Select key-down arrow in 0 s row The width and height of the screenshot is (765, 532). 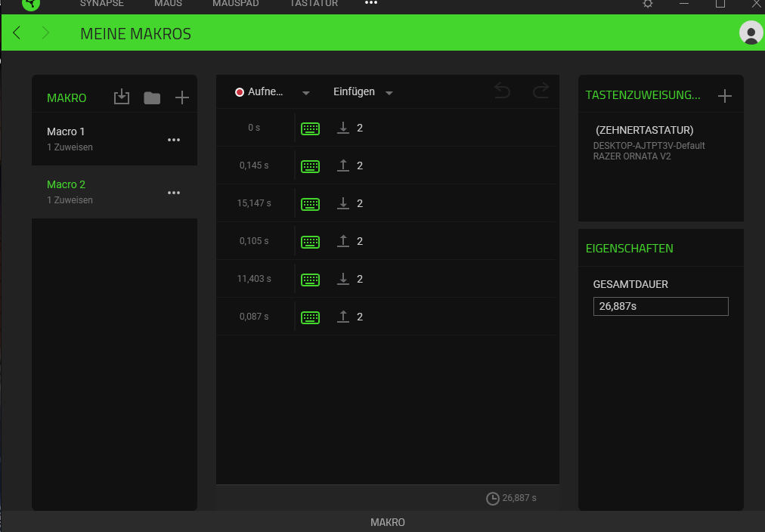(343, 128)
